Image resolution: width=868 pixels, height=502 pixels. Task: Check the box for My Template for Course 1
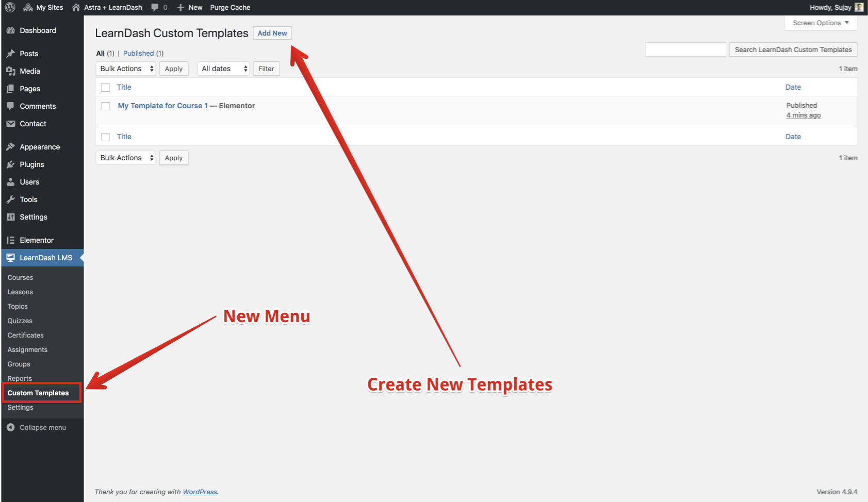pyautogui.click(x=106, y=106)
